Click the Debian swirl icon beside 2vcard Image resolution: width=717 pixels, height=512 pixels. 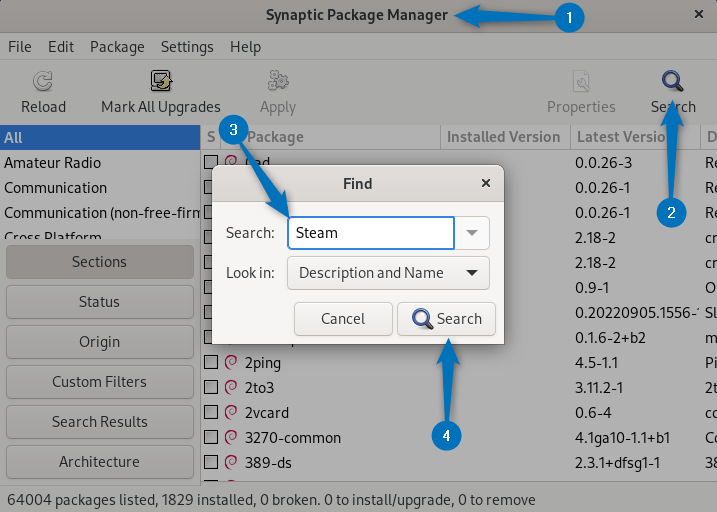point(231,412)
